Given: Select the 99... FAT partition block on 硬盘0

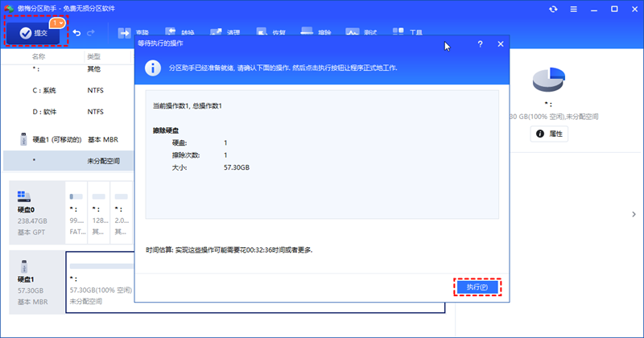Looking at the screenshot, I should coord(76,212).
